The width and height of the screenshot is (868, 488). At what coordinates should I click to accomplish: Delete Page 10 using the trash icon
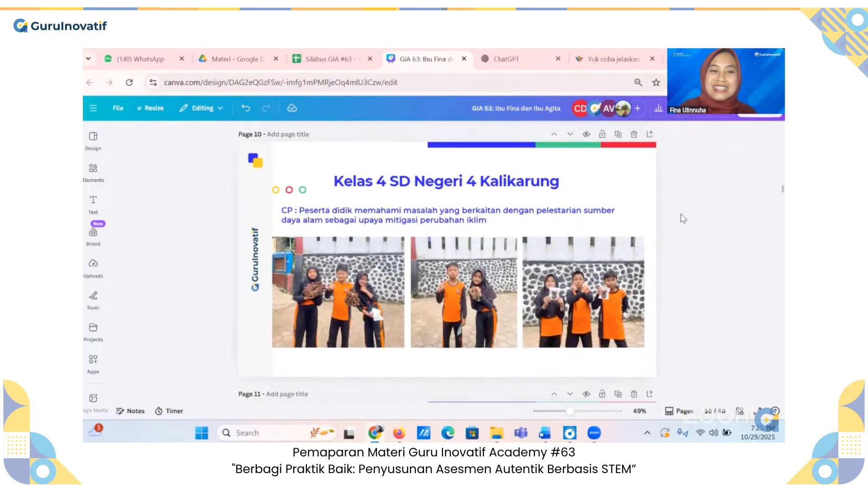point(633,134)
